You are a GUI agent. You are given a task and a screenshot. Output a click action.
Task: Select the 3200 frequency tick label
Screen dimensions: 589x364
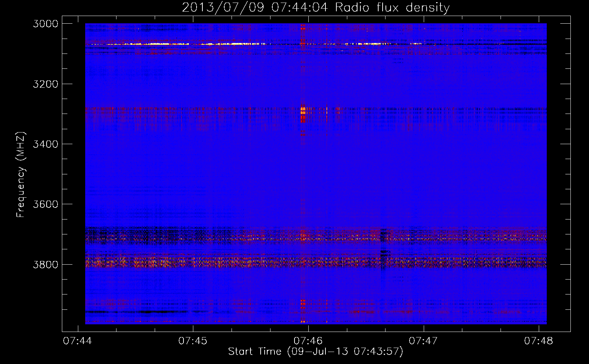(46, 84)
